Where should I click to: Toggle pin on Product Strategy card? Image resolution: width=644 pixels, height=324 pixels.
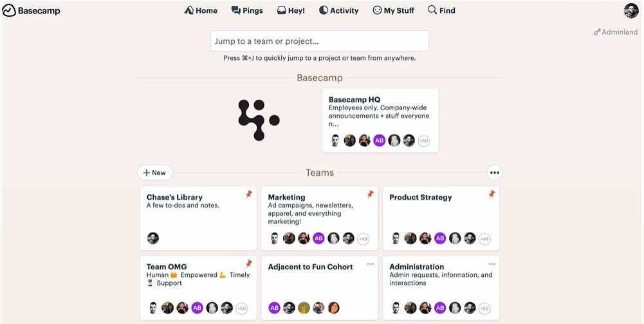tap(492, 194)
